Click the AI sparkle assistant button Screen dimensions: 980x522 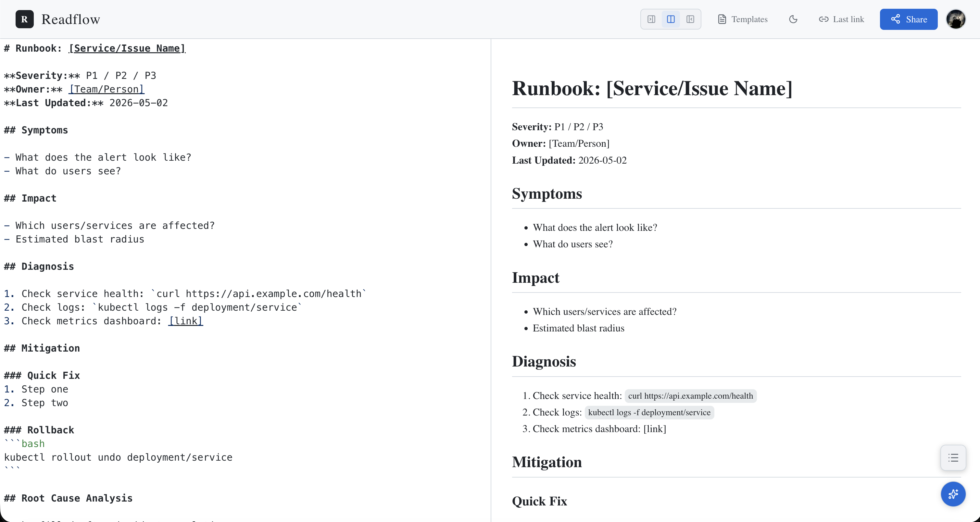point(953,494)
